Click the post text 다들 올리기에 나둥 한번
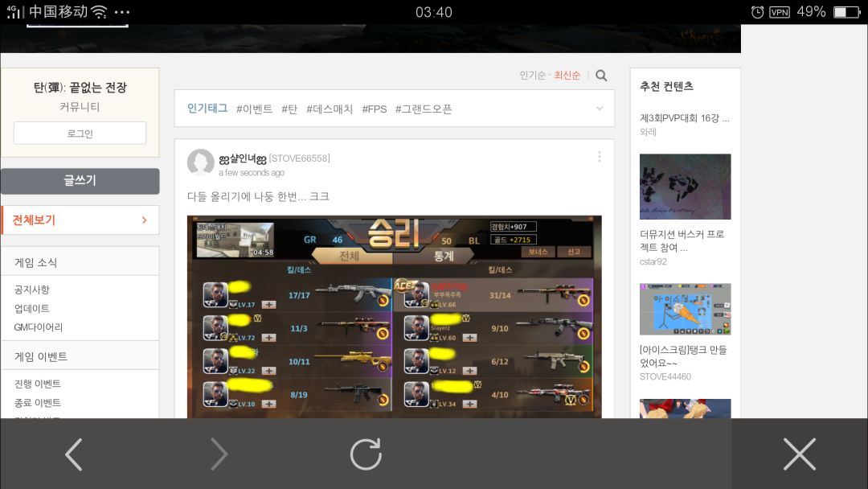 pos(258,196)
